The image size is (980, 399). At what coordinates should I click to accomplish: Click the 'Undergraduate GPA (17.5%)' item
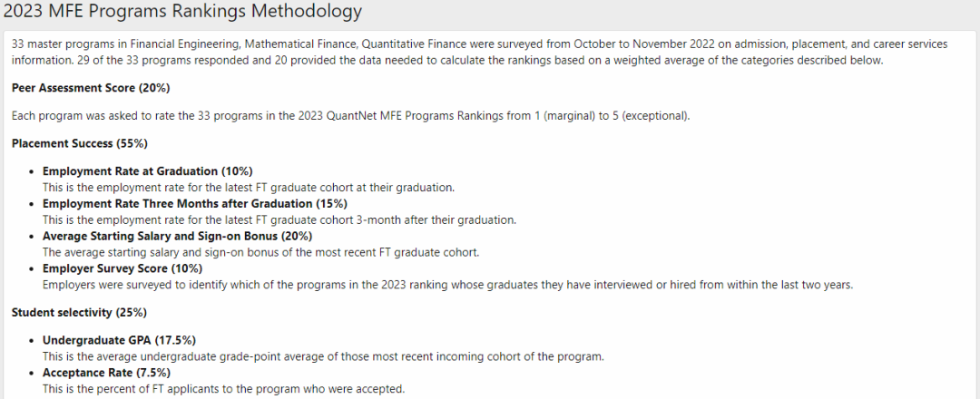(120, 340)
